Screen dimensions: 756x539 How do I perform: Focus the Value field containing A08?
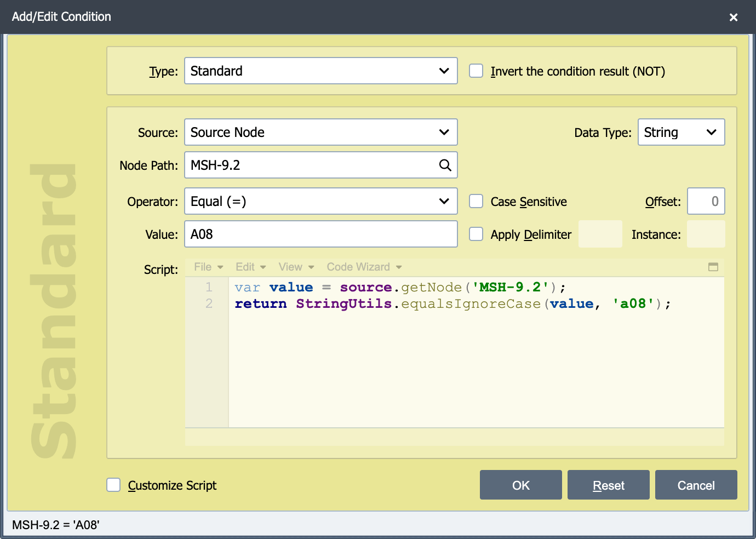click(321, 234)
